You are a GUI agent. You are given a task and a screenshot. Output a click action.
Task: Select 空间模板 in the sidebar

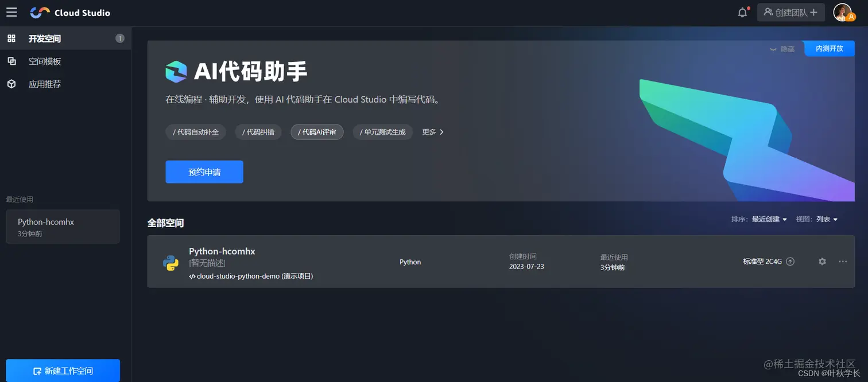[x=65, y=61]
